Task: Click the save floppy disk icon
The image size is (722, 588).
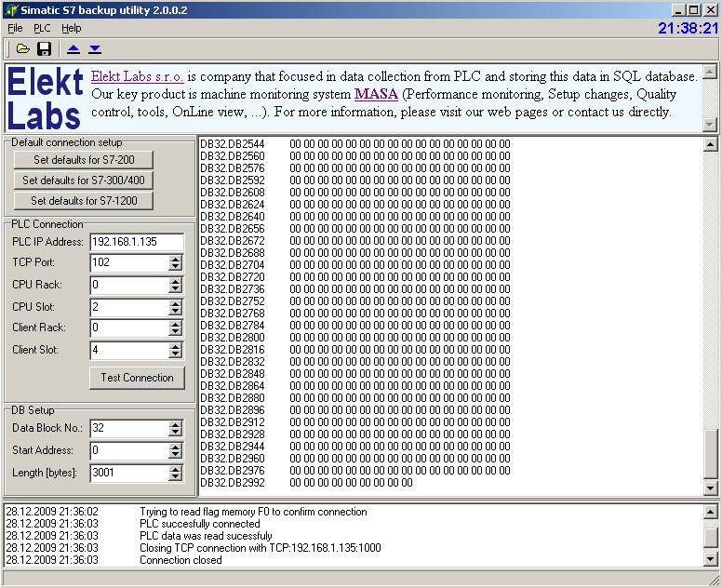Action: [x=45, y=48]
